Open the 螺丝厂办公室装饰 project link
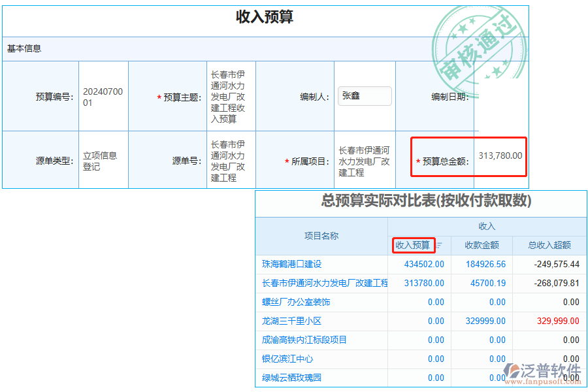 pos(297,302)
